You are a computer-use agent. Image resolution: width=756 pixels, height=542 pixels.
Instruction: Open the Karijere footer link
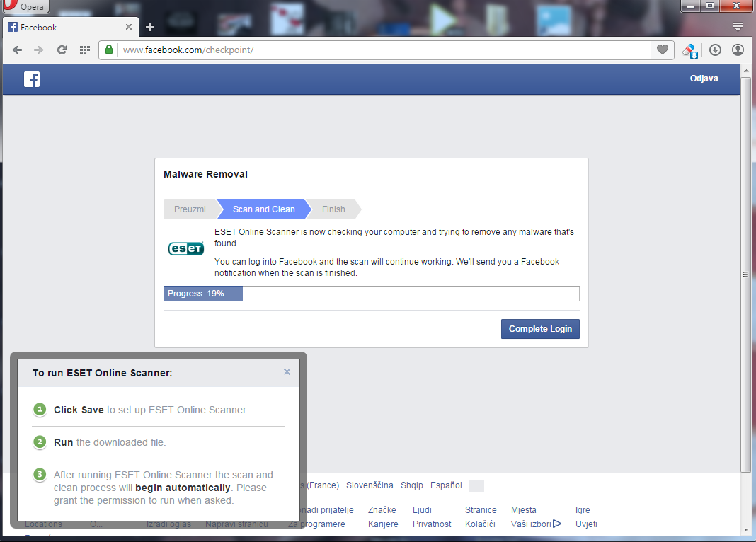383,524
